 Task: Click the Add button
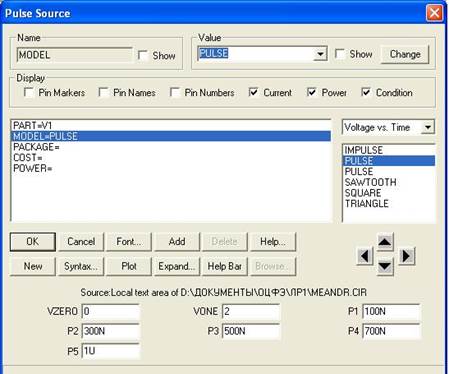[177, 242]
